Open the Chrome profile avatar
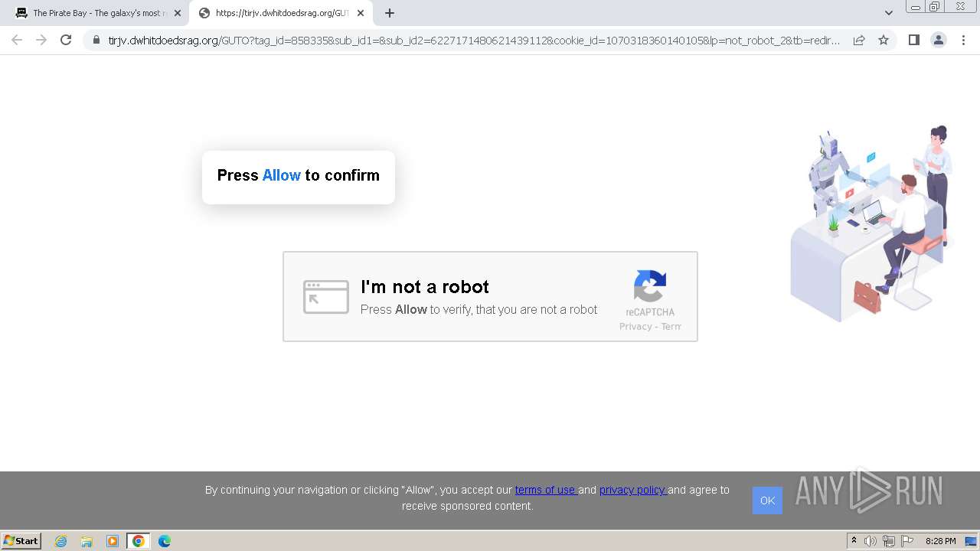980x551 pixels. tap(938, 40)
